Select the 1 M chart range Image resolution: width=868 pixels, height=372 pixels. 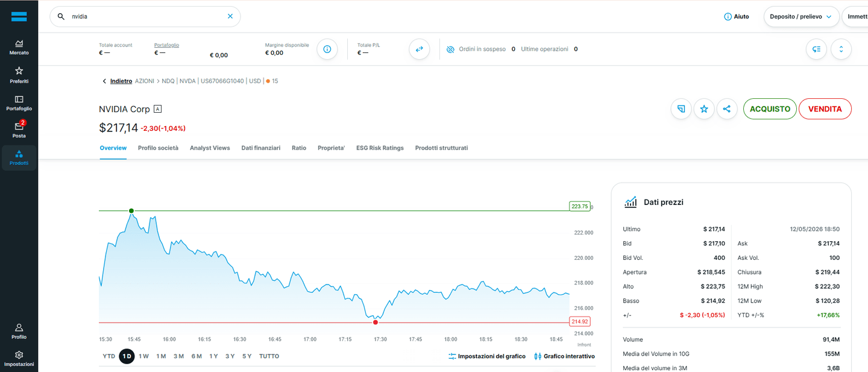click(x=161, y=356)
